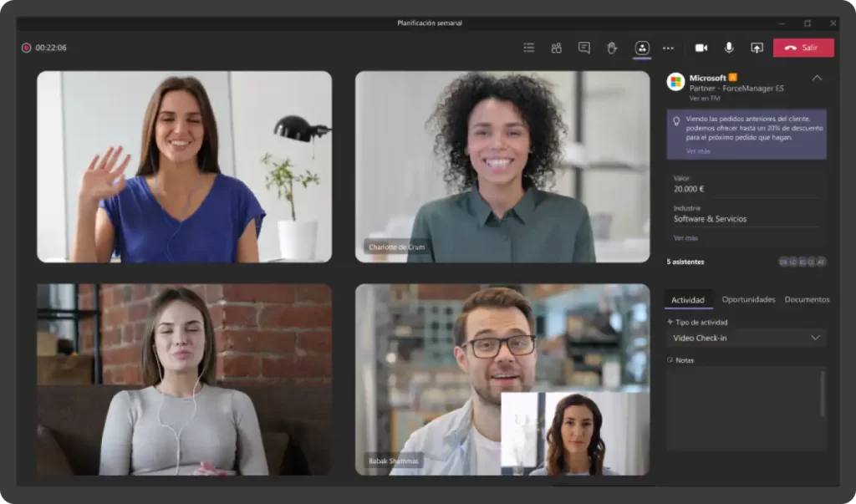856x504 pixels.
Task: Expand account details with lower Ver más
Action: click(685, 238)
